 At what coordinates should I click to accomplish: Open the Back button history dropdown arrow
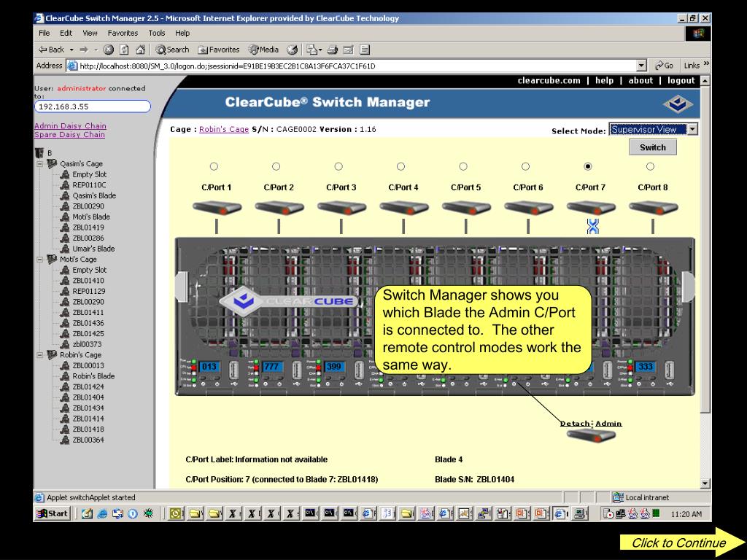pos(71,50)
